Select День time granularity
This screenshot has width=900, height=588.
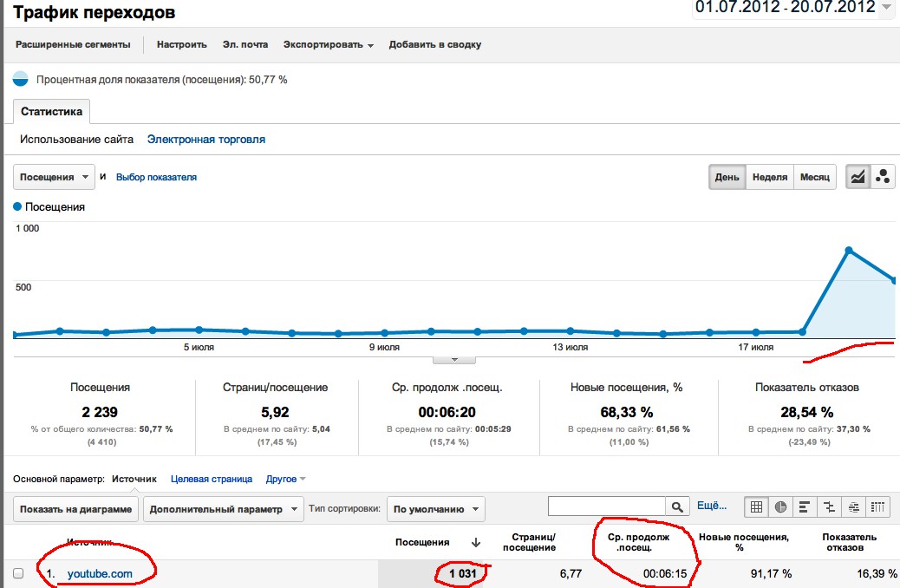727,177
